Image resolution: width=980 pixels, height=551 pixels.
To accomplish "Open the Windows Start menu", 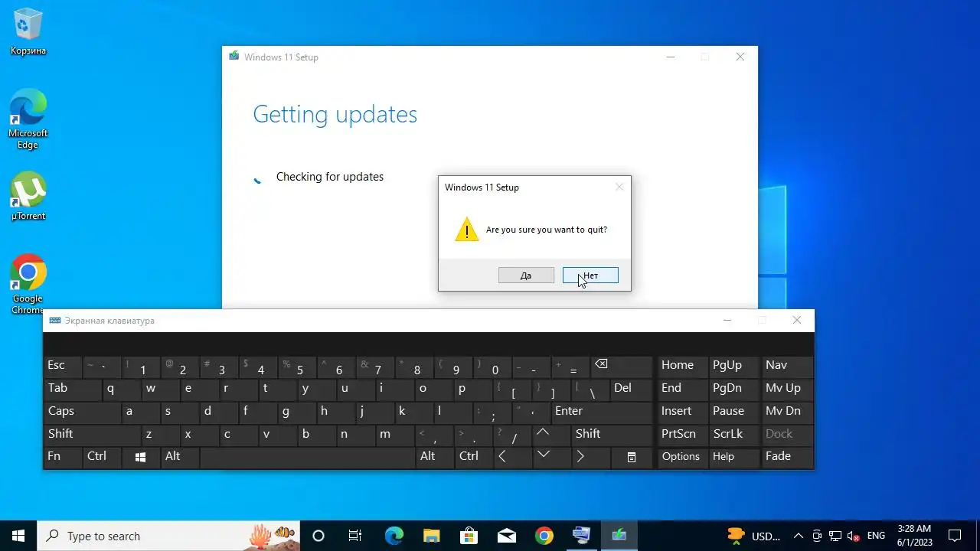I will click(x=18, y=536).
